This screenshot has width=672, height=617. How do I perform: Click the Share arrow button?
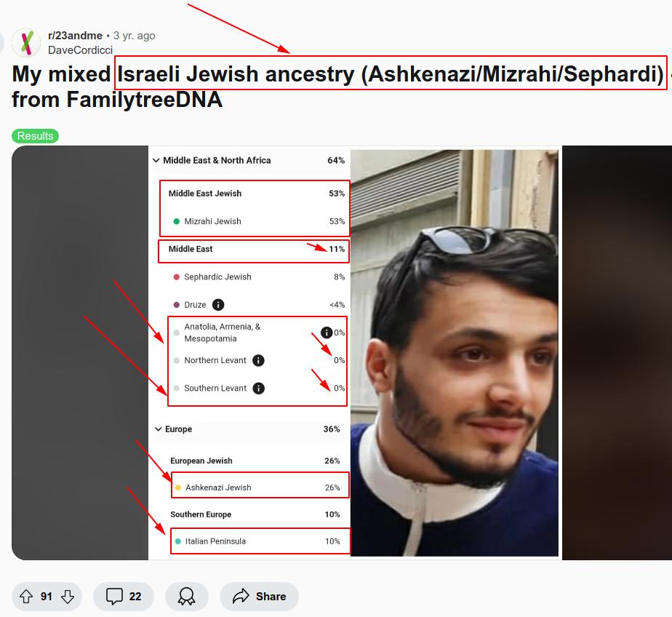coord(259,597)
